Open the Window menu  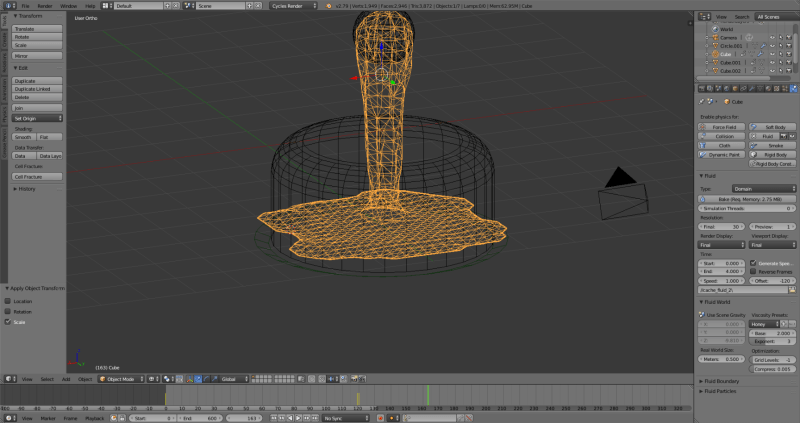pos(68,6)
